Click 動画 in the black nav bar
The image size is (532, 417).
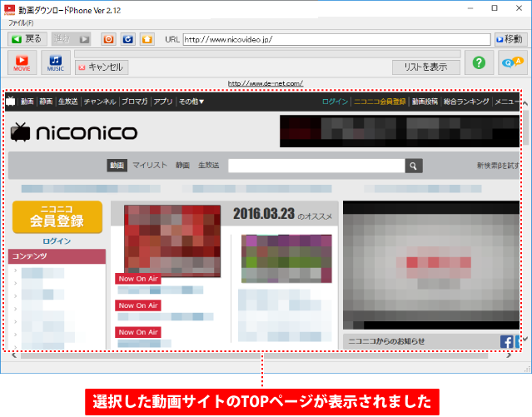(27, 102)
